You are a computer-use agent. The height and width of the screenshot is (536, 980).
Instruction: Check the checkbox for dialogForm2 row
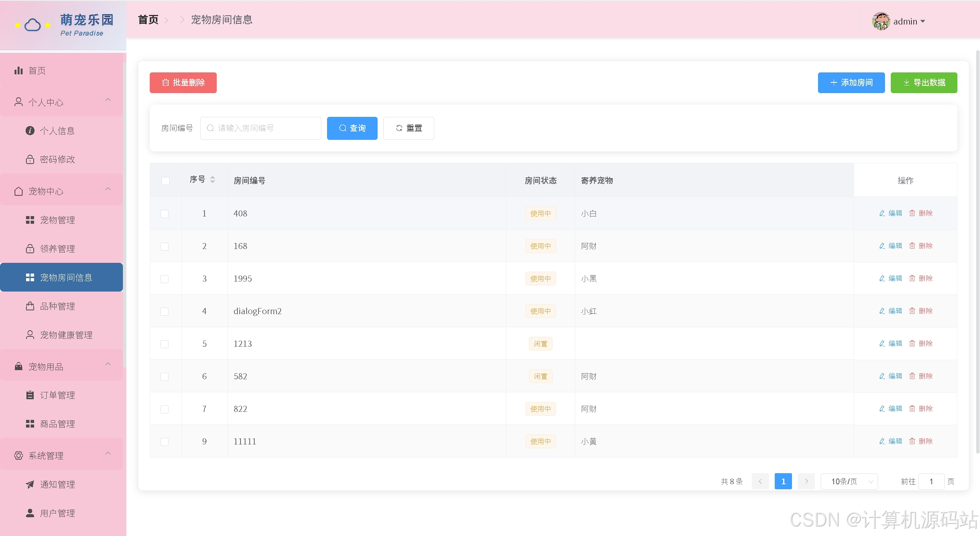click(x=164, y=311)
